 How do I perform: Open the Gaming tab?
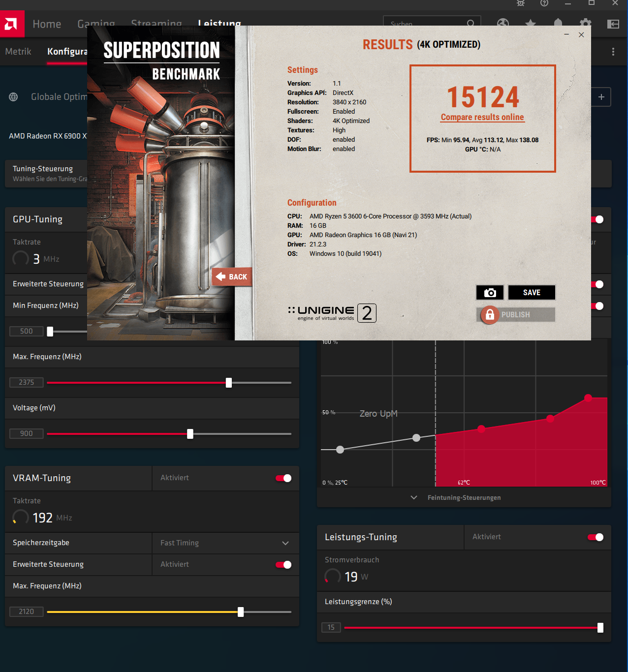tap(96, 24)
